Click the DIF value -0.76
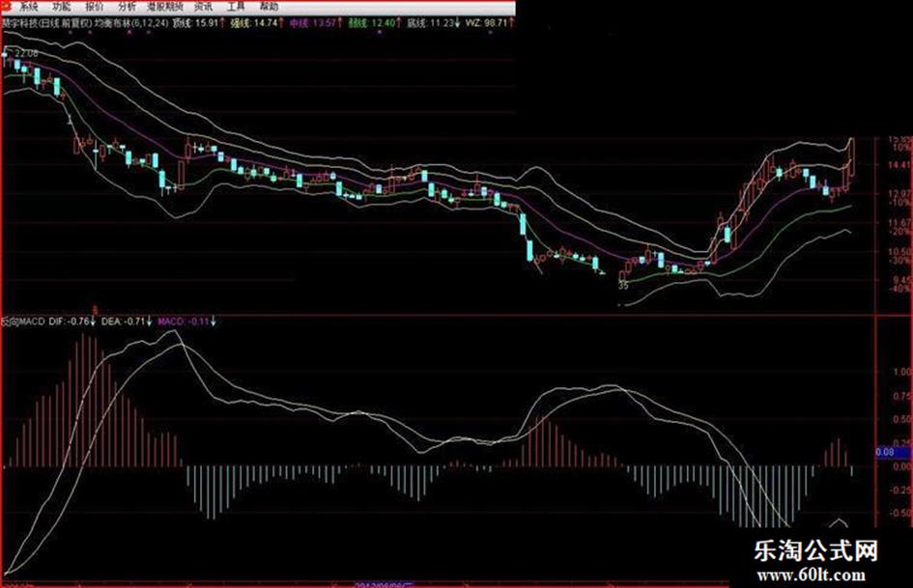 78,321
